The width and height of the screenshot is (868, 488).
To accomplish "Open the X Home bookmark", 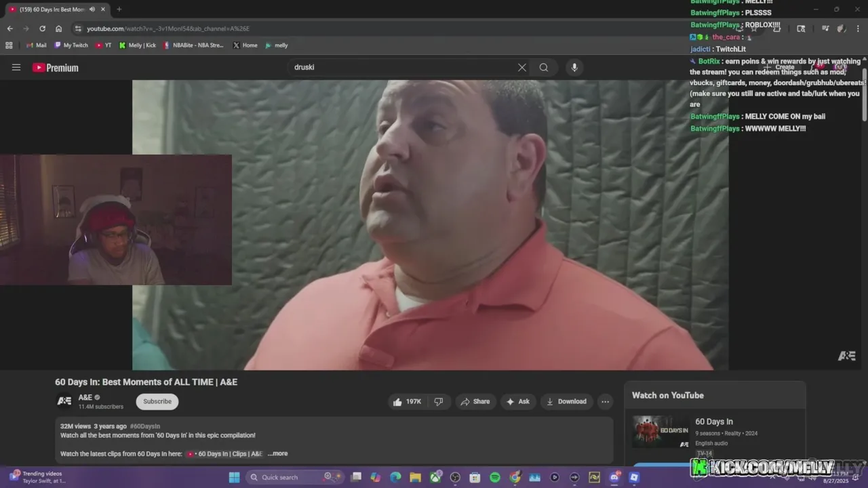I will [x=245, y=45].
